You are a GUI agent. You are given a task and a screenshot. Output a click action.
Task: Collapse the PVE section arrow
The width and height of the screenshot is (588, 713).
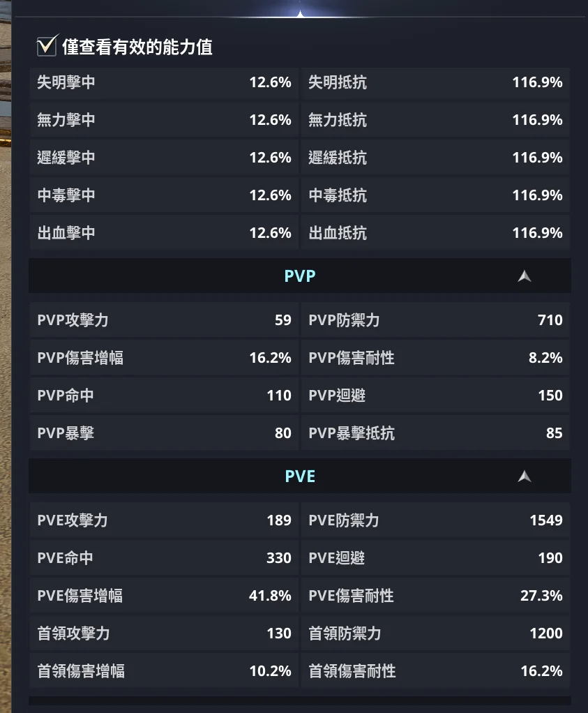pyautogui.click(x=525, y=476)
